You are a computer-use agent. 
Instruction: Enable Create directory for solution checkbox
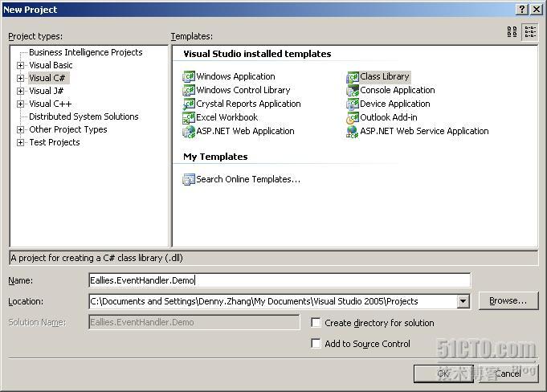(x=316, y=322)
